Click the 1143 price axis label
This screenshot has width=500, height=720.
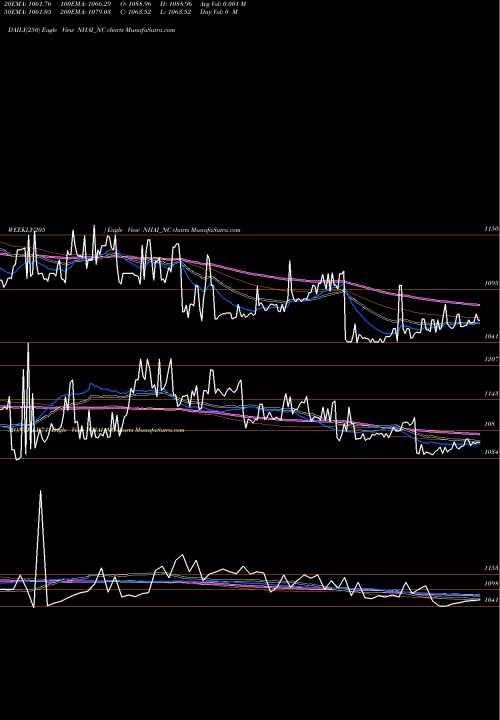click(491, 394)
